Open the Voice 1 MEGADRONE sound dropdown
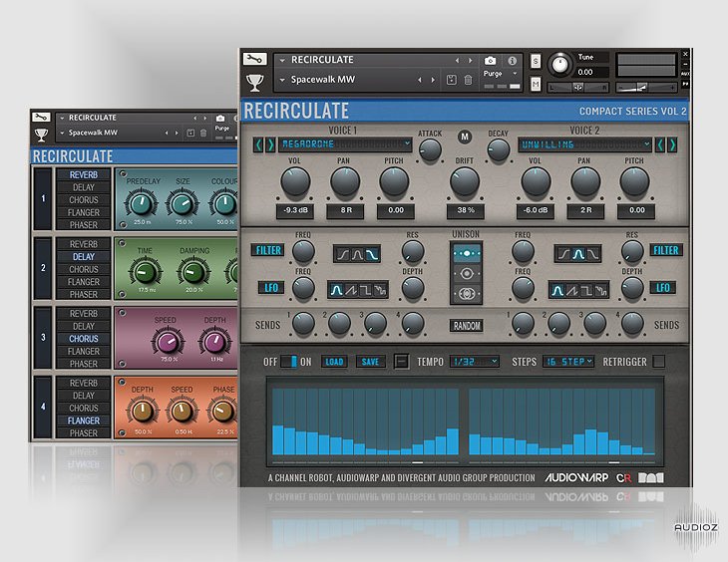The image size is (728, 562). pyautogui.click(x=344, y=144)
